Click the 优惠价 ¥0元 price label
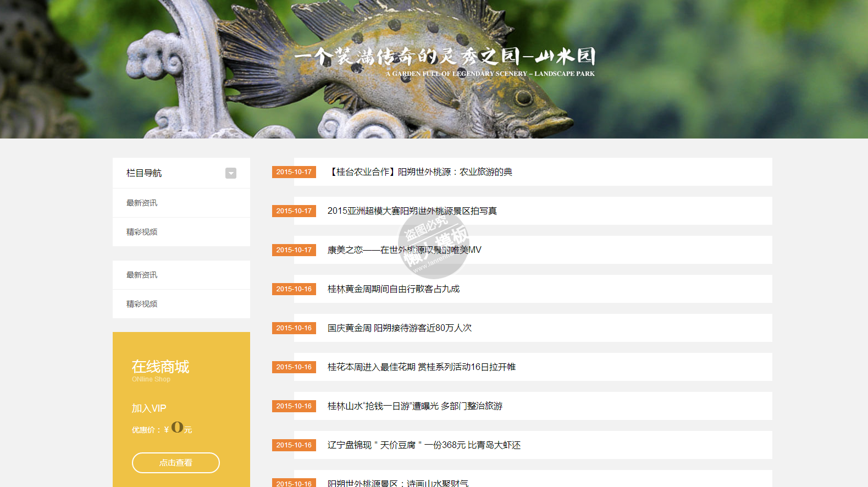 click(162, 429)
